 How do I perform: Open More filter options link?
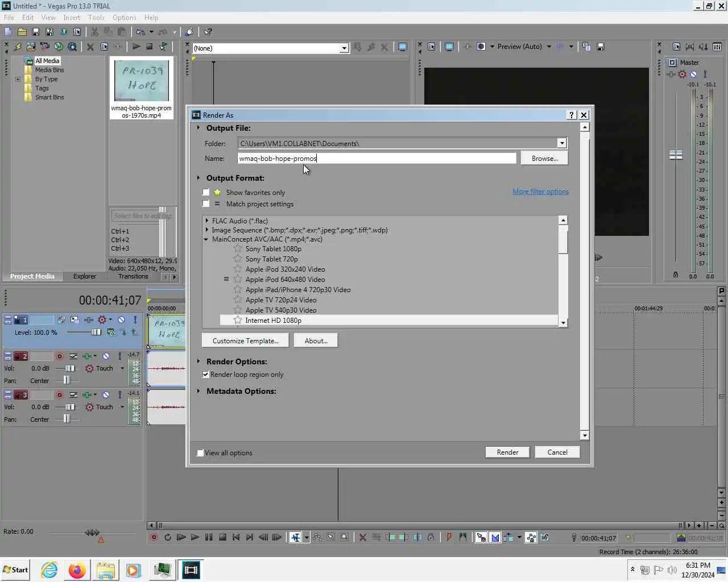pyautogui.click(x=540, y=192)
